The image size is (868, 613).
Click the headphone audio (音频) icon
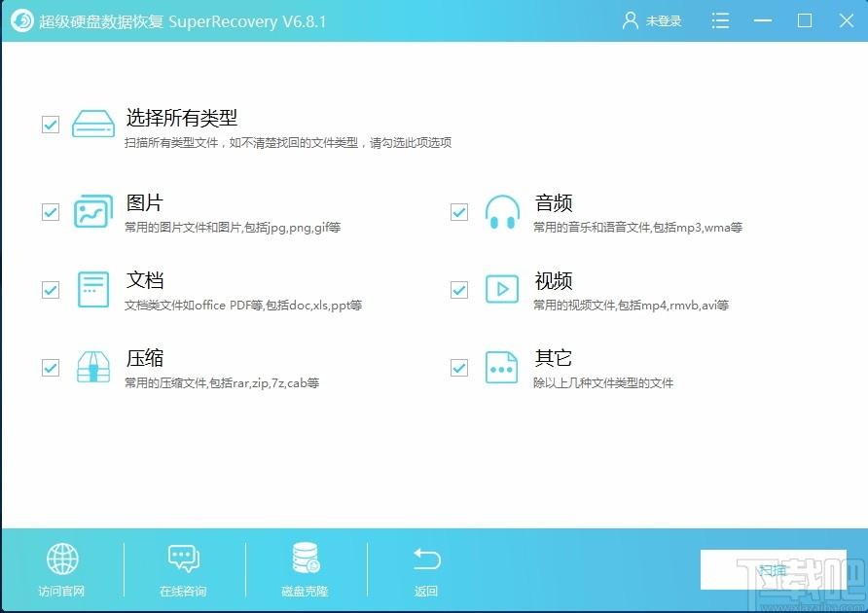[502, 211]
